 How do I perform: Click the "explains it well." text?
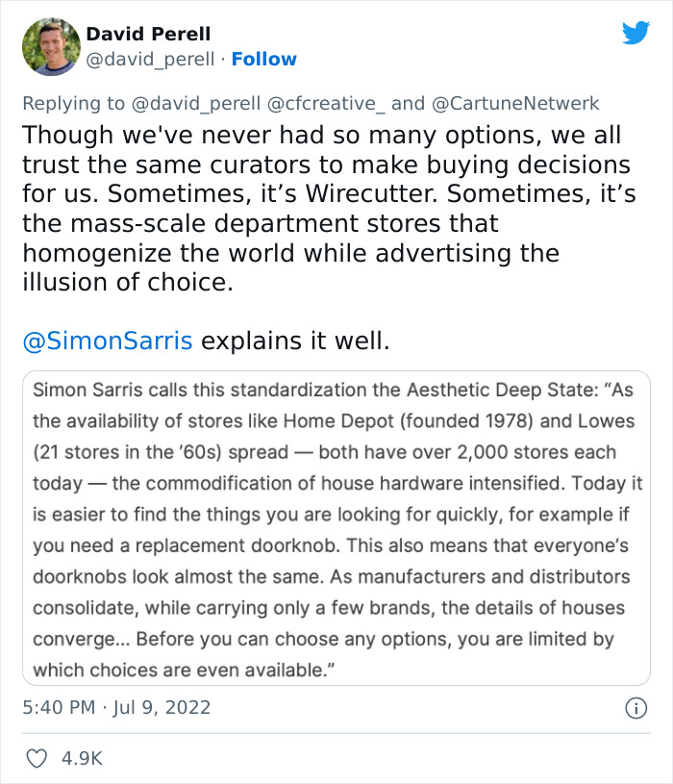(x=295, y=341)
